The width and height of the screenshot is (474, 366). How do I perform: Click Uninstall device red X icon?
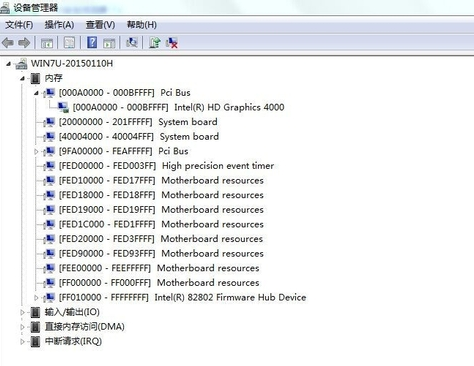172,43
